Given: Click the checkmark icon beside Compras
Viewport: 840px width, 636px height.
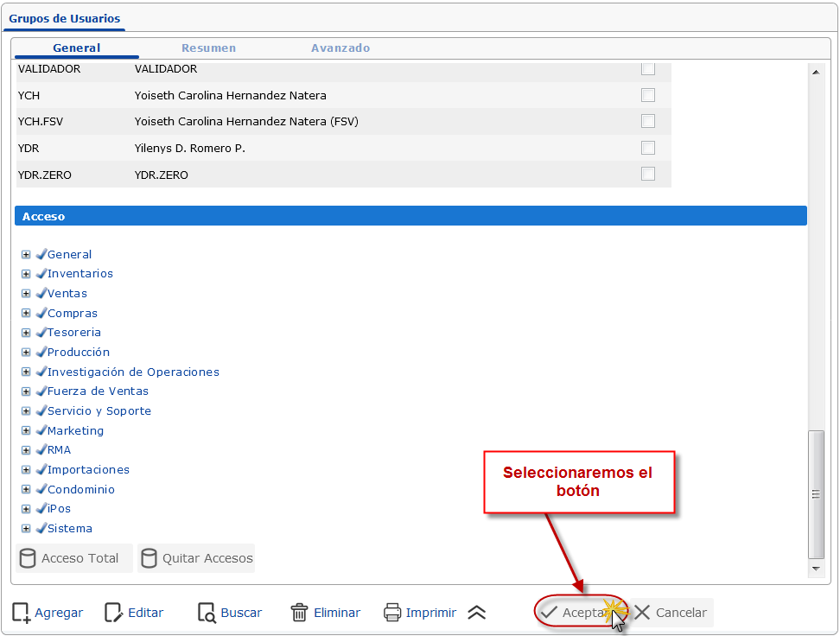Looking at the screenshot, I should tap(41, 313).
